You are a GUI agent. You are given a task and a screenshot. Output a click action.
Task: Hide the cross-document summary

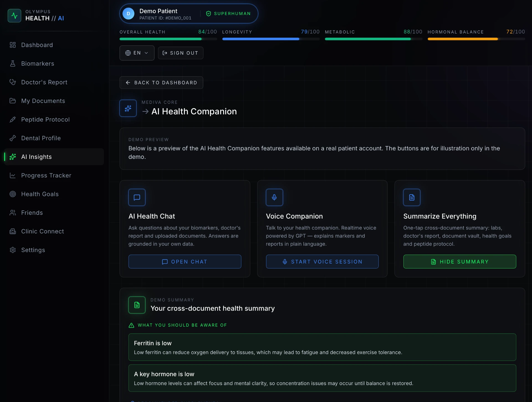[x=460, y=262]
